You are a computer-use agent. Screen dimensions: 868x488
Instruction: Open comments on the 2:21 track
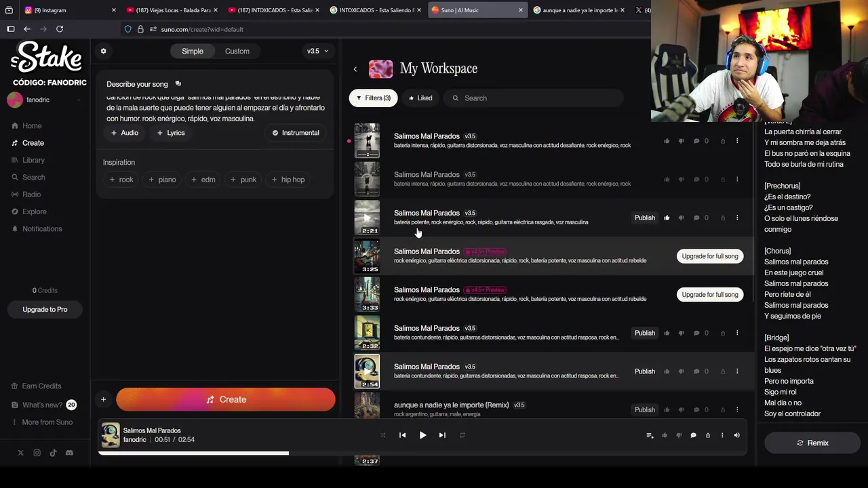tap(696, 218)
